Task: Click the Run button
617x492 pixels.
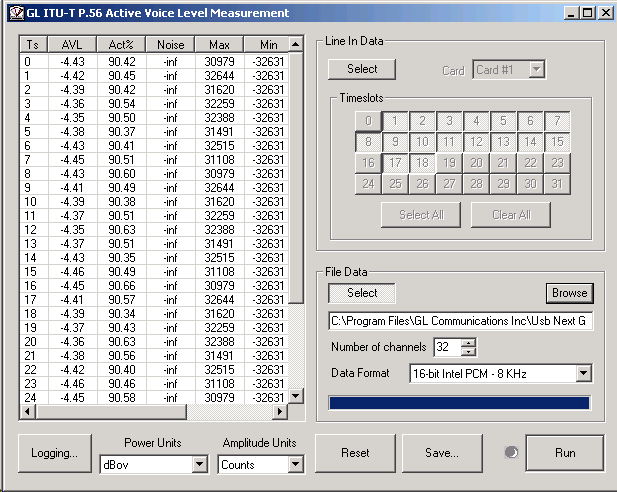Action: 565,453
